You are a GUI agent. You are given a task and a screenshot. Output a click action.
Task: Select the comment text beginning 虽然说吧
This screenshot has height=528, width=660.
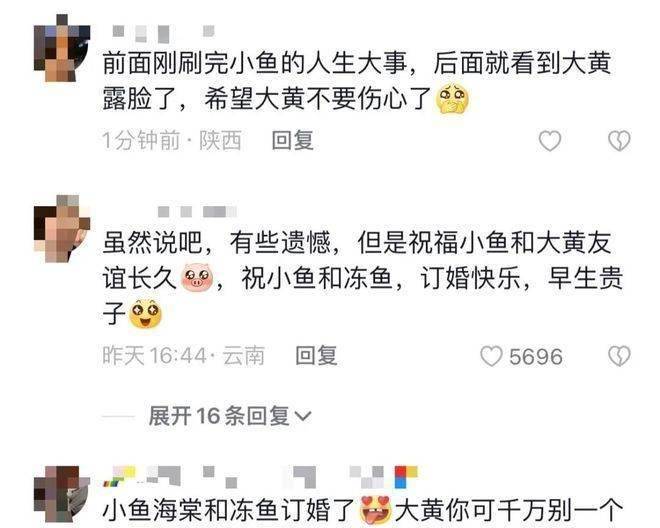coord(362,279)
